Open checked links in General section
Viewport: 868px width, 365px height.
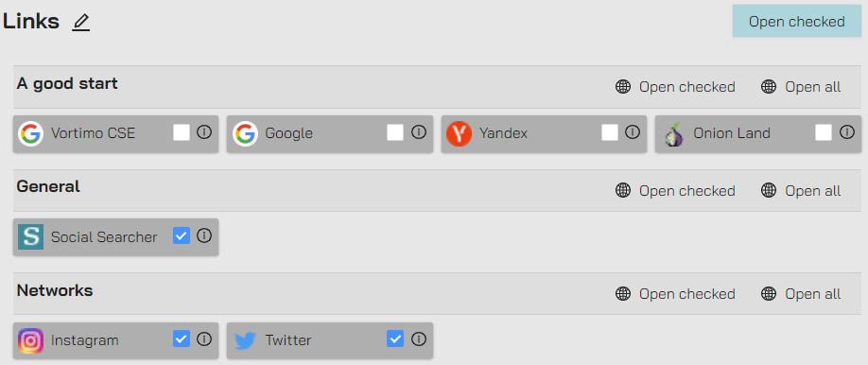675,190
